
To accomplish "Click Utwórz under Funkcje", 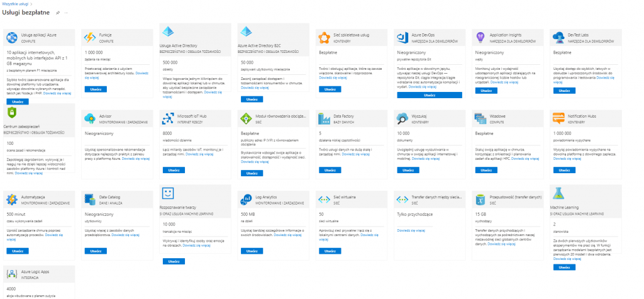I will pyautogui.click(x=96, y=89).
